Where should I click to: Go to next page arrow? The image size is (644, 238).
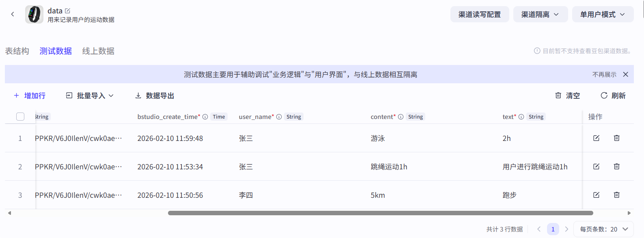point(566,229)
